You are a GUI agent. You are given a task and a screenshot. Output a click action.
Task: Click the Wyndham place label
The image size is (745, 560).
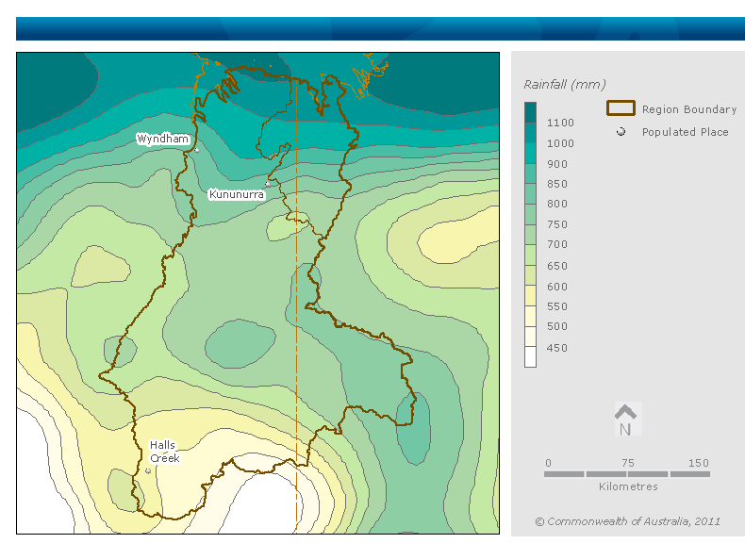pos(162,139)
